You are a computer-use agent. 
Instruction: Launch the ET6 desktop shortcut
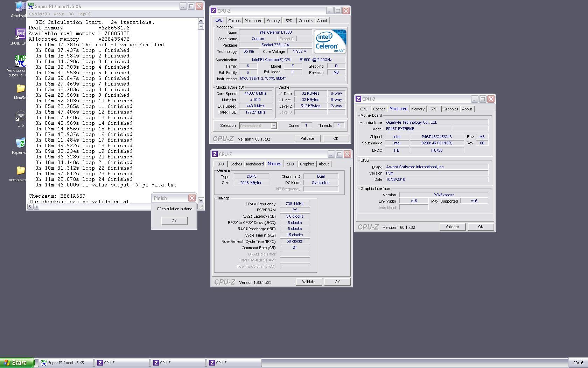[x=20, y=119]
